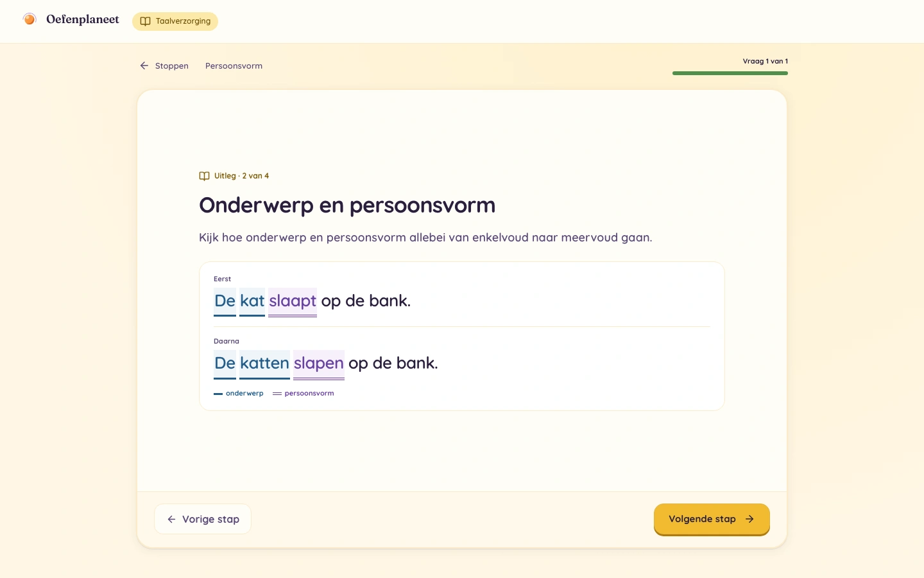Click the instruction sentence starting 'Kijk hoe'
This screenshot has height=578, width=924.
pos(425,238)
